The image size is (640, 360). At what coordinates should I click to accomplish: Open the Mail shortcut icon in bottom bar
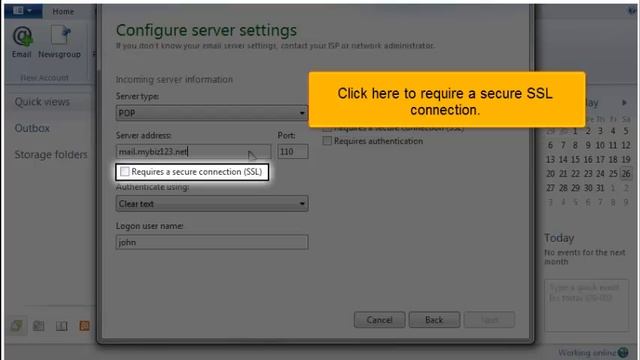coord(17,325)
